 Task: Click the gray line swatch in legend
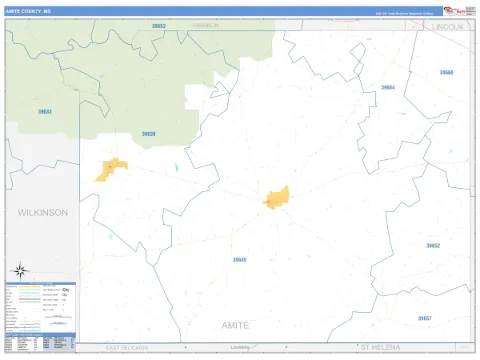pyautogui.click(x=30, y=299)
